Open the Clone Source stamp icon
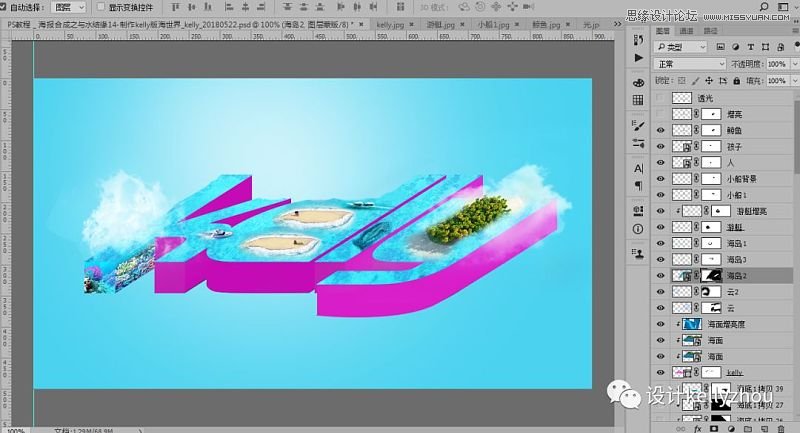The height and width of the screenshot is (433, 800). click(x=638, y=253)
